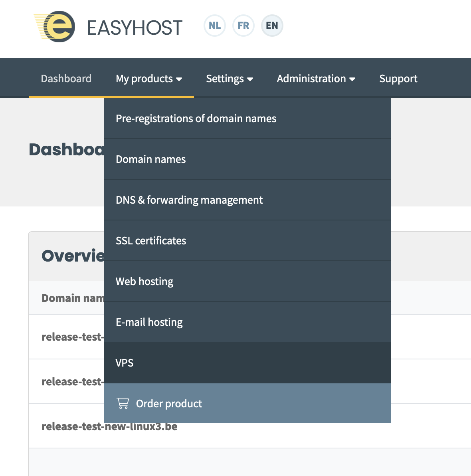Select Web hosting menu item

point(144,282)
